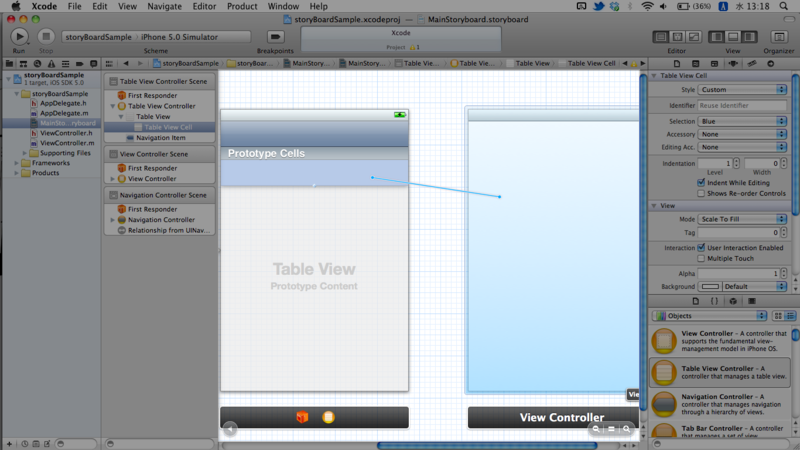This screenshot has width=800, height=450.
Task: Expand the Frameworks folder
Action: point(17,163)
